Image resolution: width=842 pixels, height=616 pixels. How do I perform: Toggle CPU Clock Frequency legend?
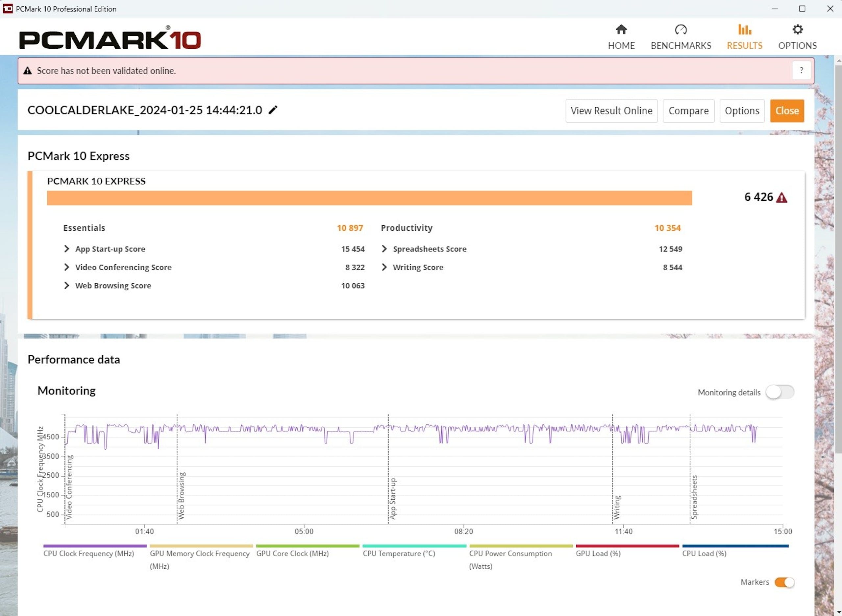tap(95, 551)
